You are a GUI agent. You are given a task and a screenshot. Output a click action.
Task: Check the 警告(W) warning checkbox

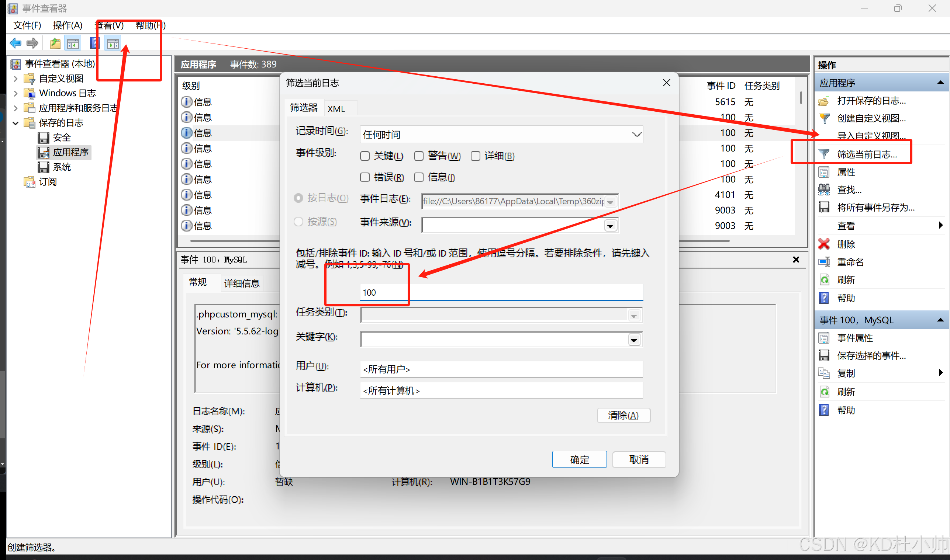419,156
